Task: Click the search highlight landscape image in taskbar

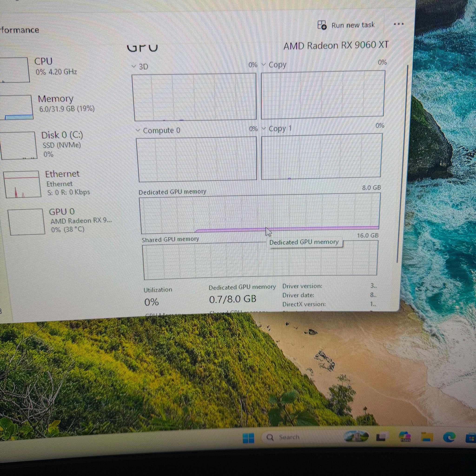Action: tap(356, 436)
